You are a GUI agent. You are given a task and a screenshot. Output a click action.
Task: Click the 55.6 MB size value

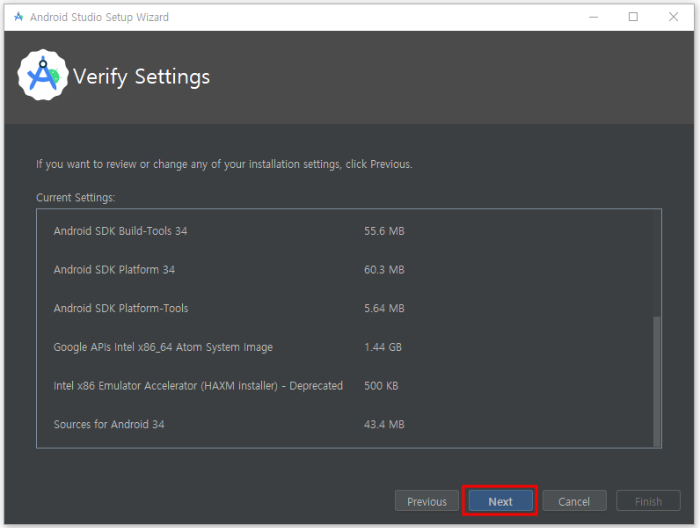[384, 231]
